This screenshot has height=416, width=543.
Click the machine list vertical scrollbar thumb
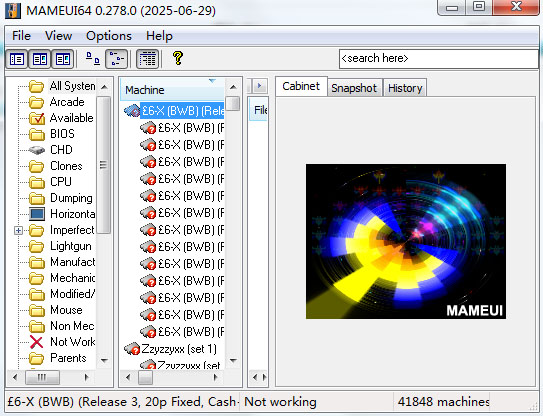(233, 103)
